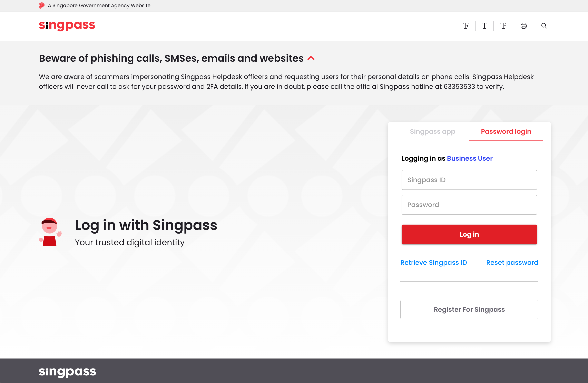Click 'Beware of phishing calls' heading
The image size is (588, 383).
click(x=171, y=58)
